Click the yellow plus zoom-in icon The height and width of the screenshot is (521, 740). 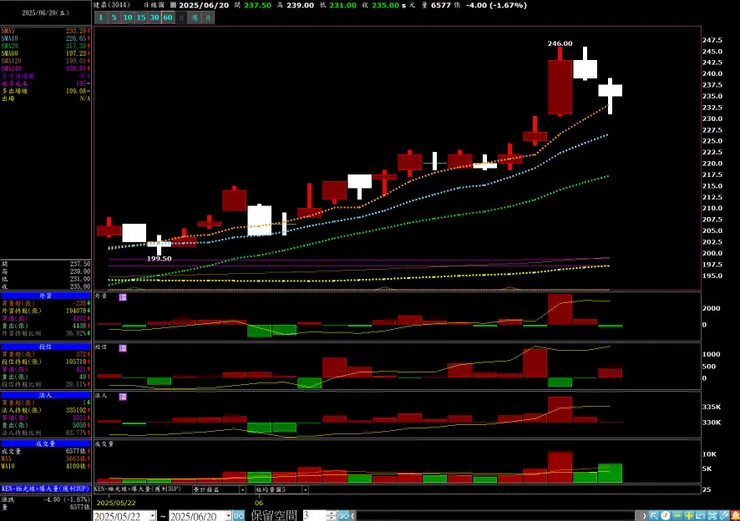[x=689, y=515]
